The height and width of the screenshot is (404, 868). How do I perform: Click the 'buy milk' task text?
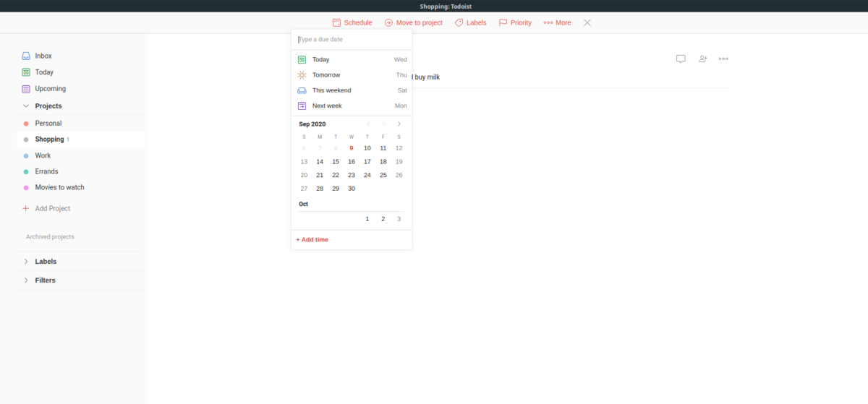tap(427, 77)
